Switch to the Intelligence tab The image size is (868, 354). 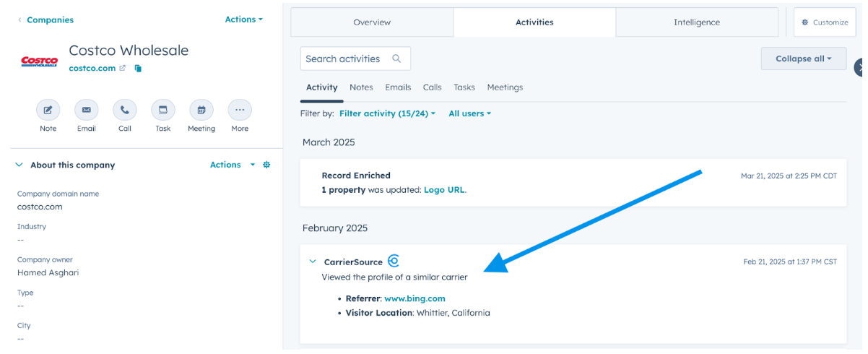pyautogui.click(x=697, y=22)
